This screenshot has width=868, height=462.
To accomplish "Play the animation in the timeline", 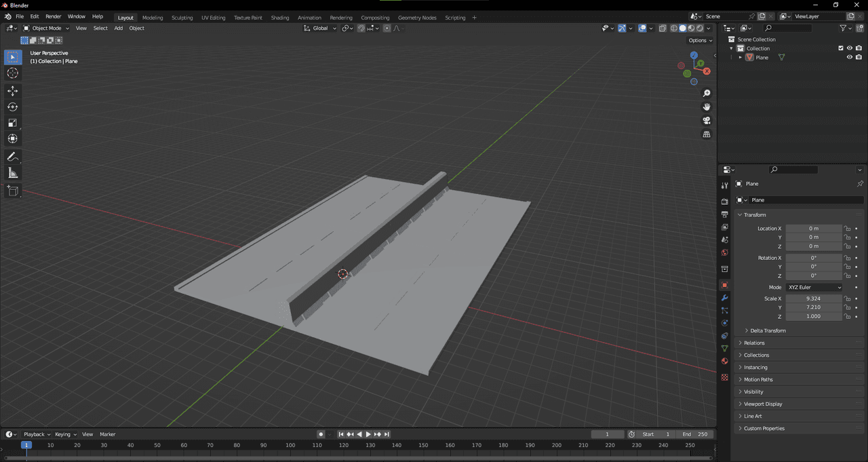I will [368, 434].
